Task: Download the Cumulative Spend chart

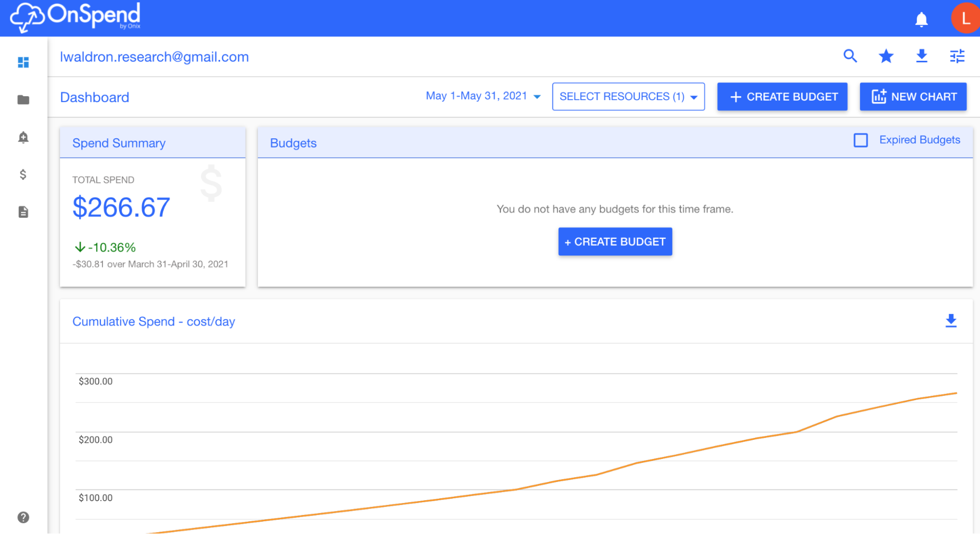Action: pyautogui.click(x=951, y=321)
